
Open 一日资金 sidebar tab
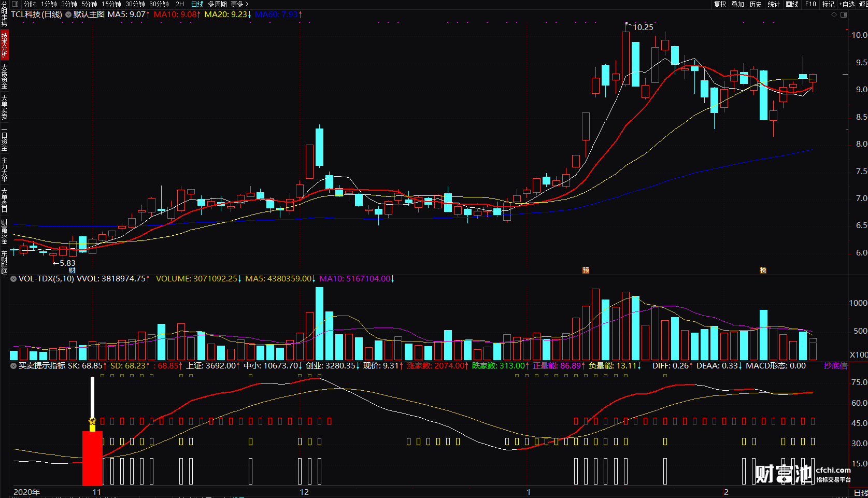4,139
